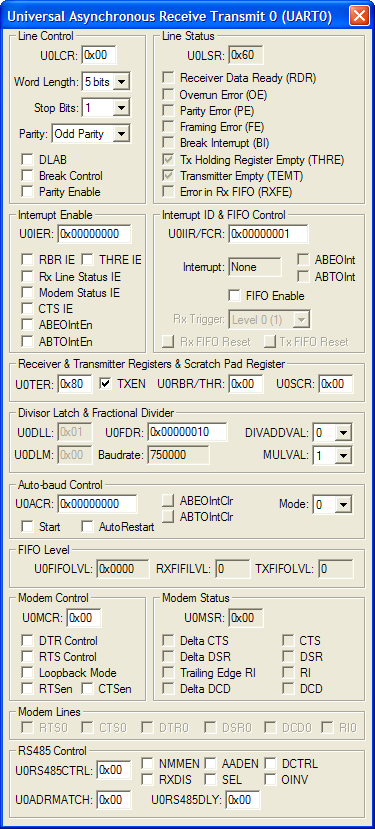Uncheck the TXEN checkbox
The width and height of the screenshot is (375, 829).
tap(105, 384)
